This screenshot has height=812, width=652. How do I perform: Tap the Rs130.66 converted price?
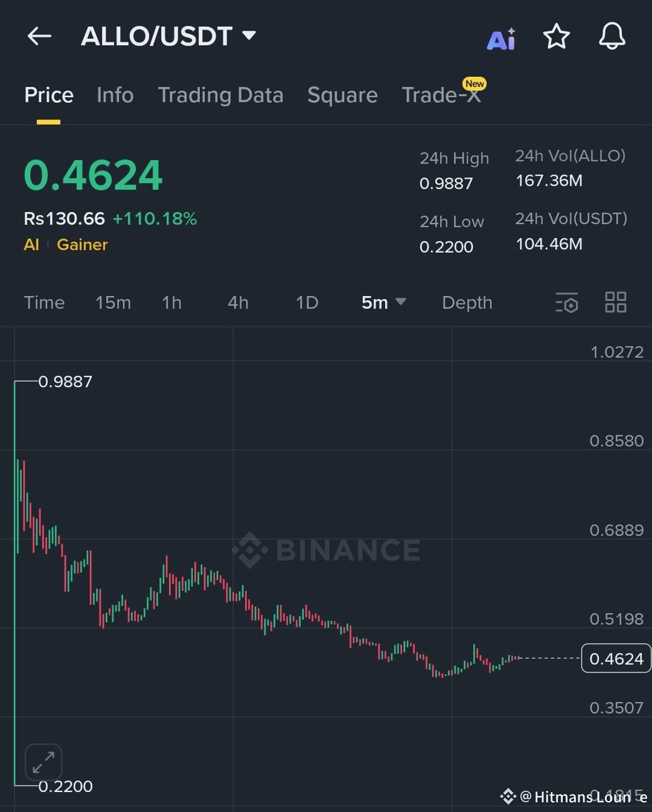pos(64,218)
